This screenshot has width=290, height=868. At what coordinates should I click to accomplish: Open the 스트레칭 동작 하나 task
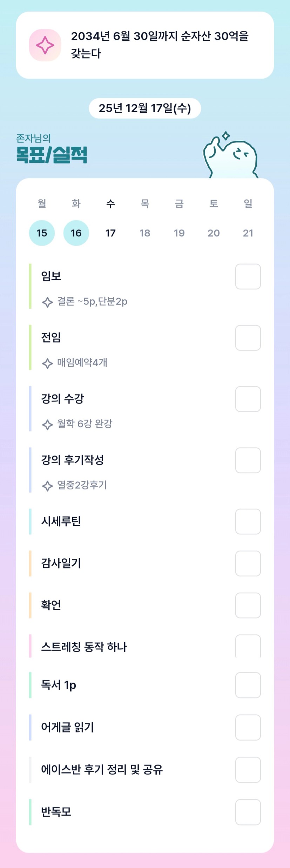pos(84,647)
